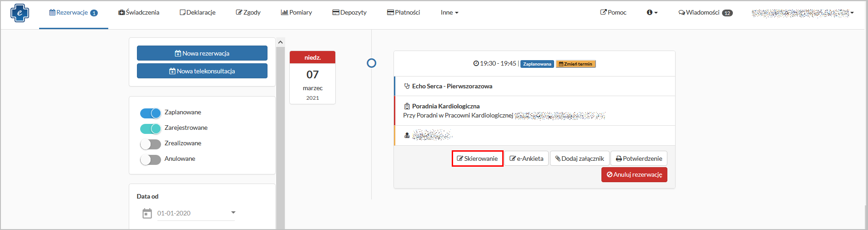Click the Pomoc external link icon
This screenshot has width=868, height=230.
pos(603,12)
